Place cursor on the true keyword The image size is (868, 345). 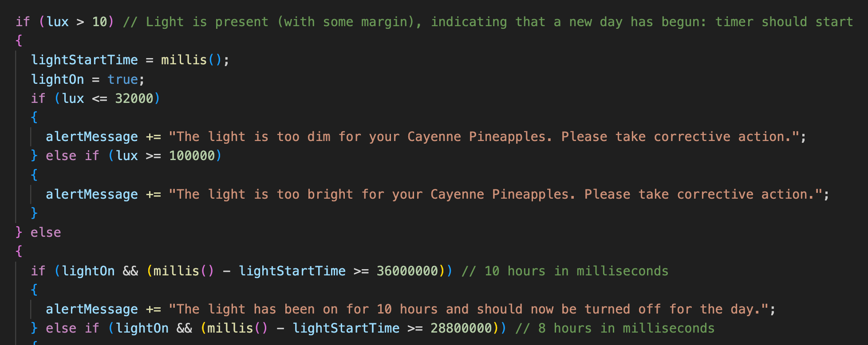pos(122,79)
